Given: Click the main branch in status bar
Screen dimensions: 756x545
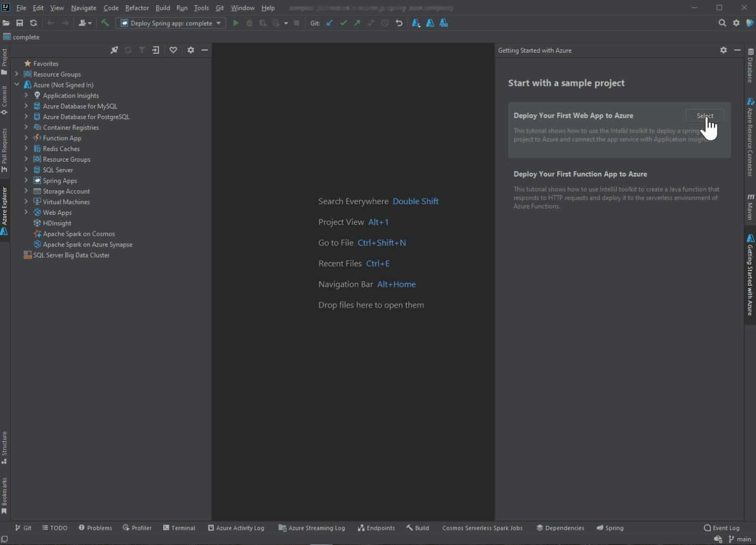Looking at the screenshot, I should pyautogui.click(x=740, y=539).
